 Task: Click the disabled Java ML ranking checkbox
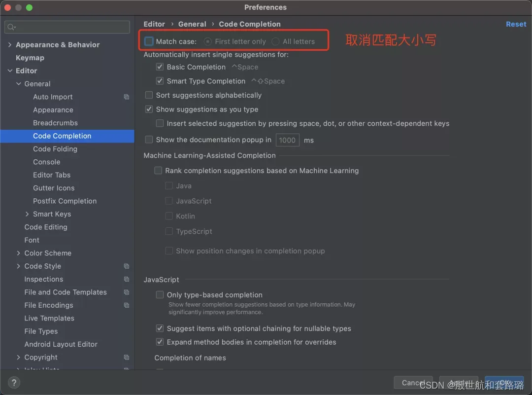click(168, 185)
